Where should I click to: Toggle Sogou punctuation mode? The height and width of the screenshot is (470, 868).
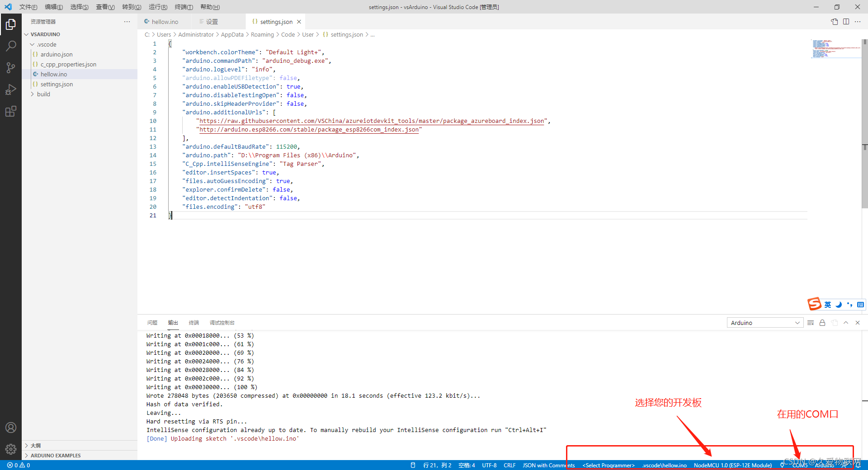tap(849, 305)
